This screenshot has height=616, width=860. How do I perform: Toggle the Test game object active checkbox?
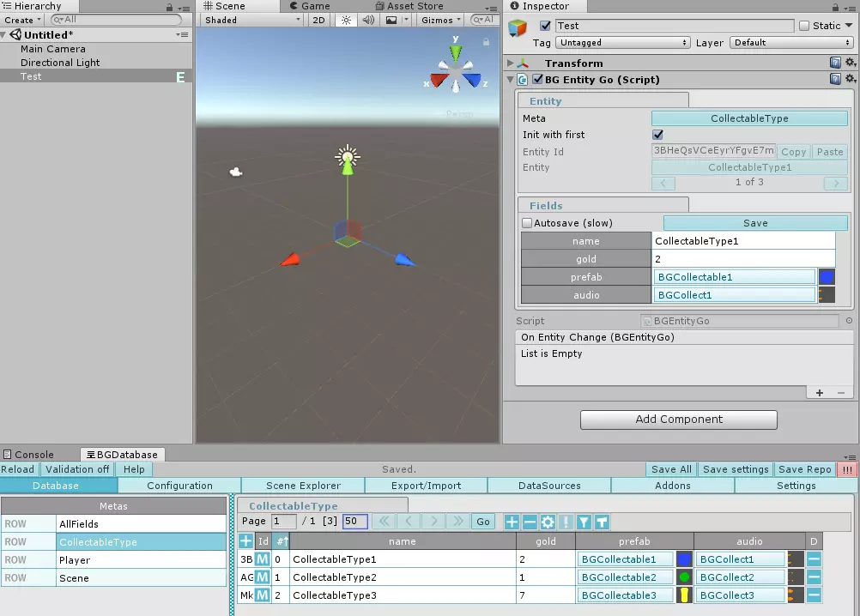(x=545, y=25)
